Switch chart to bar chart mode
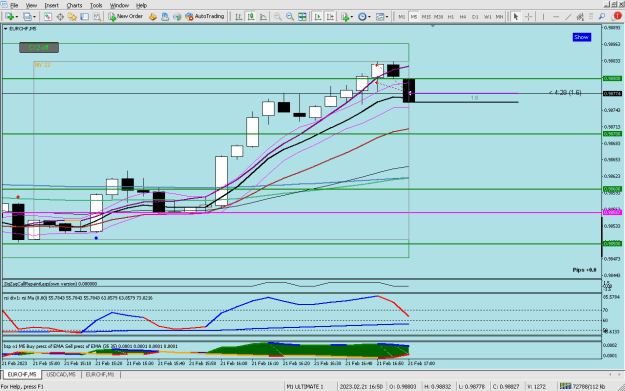Image resolution: width=625 pixels, height=391 pixels. (238, 17)
